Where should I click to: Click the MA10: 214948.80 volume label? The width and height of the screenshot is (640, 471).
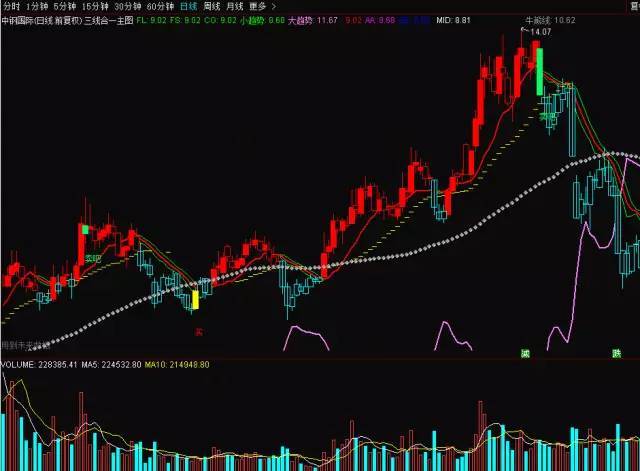coord(177,364)
